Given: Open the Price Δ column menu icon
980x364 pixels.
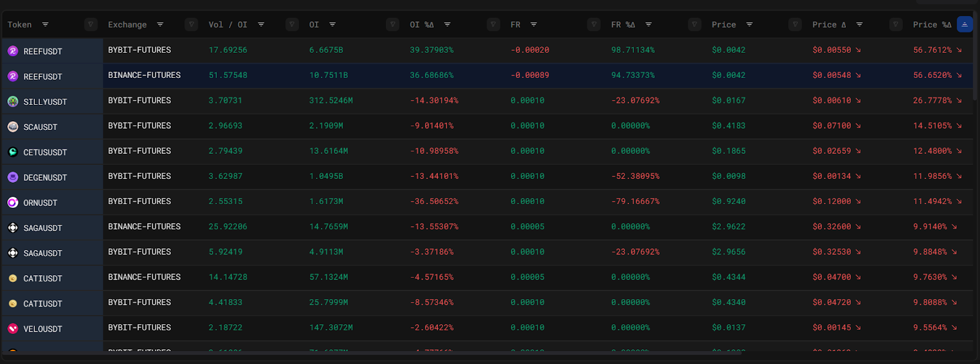Looking at the screenshot, I should pyautogui.click(x=859, y=25).
